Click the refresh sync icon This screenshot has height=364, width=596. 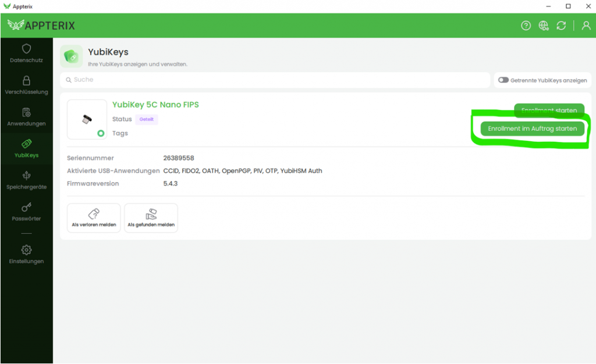[x=561, y=26]
